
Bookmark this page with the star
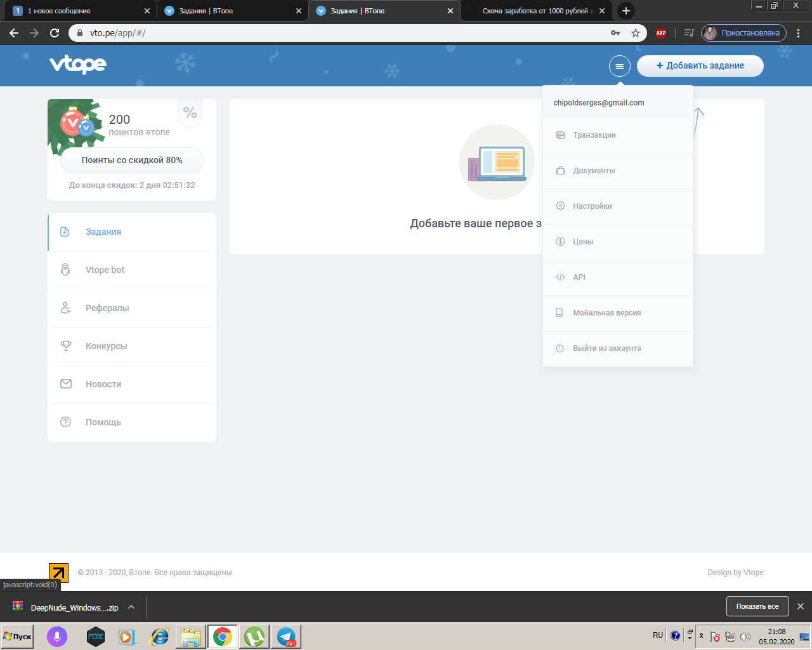tap(636, 33)
